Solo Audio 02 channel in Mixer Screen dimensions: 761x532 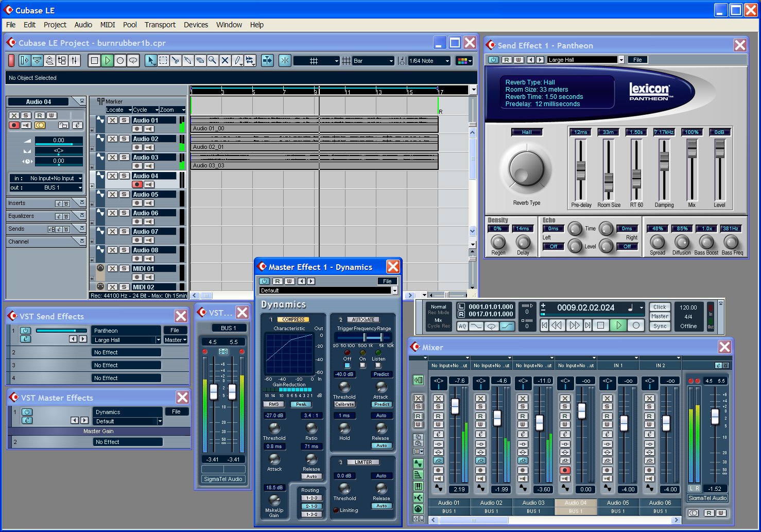point(480,407)
